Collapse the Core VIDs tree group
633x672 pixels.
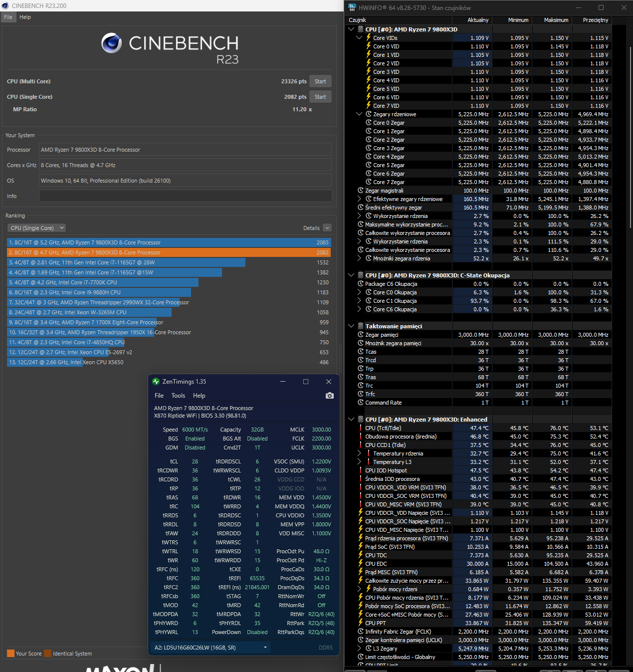coord(359,38)
